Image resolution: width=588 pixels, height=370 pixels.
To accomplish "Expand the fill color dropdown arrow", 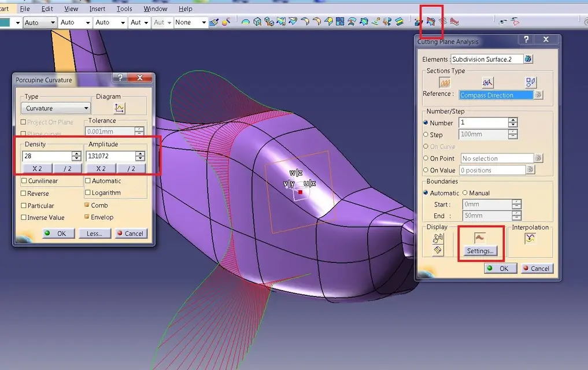I will click(17, 23).
